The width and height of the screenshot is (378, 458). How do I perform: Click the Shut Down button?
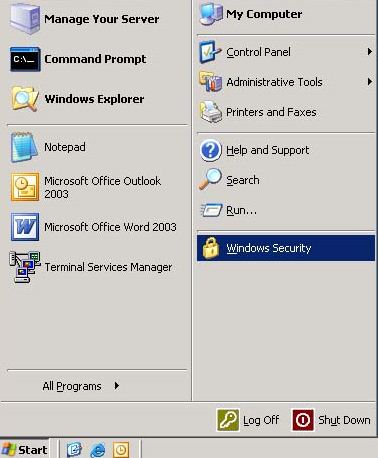click(332, 420)
